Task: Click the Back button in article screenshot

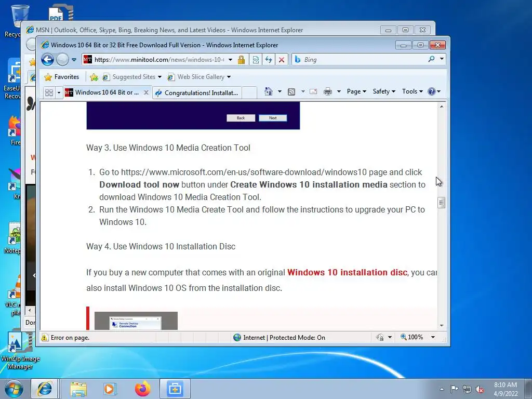Action: click(x=241, y=118)
